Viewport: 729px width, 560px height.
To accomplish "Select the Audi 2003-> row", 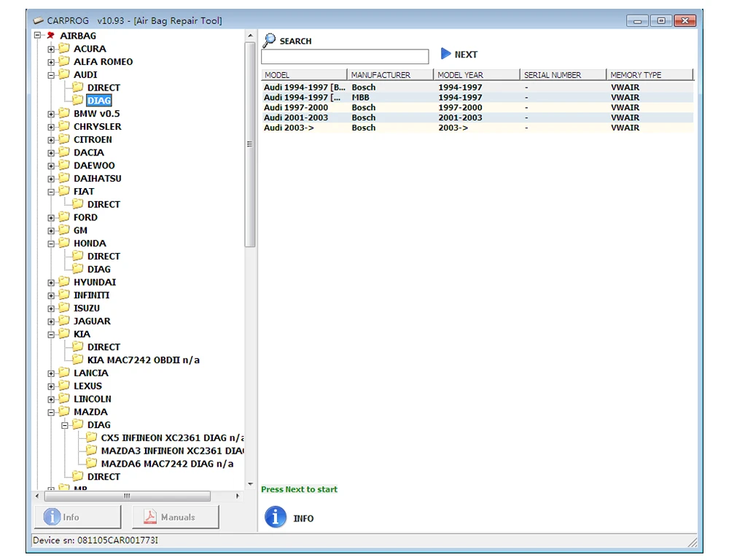I will tap(477, 128).
